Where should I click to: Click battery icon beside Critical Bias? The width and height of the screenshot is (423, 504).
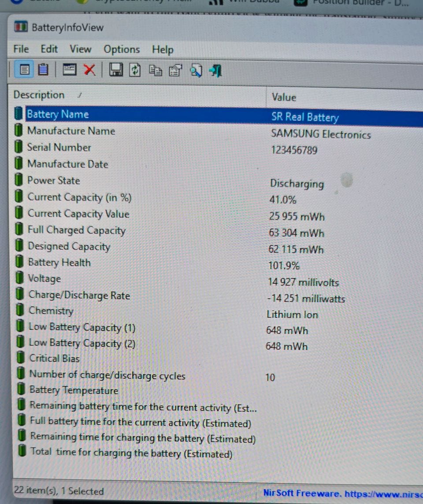click(21, 357)
